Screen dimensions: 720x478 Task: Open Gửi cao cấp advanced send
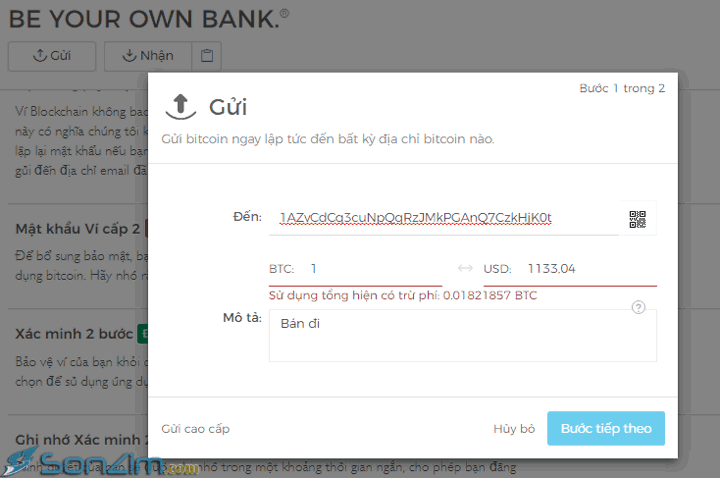click(195, 429)
